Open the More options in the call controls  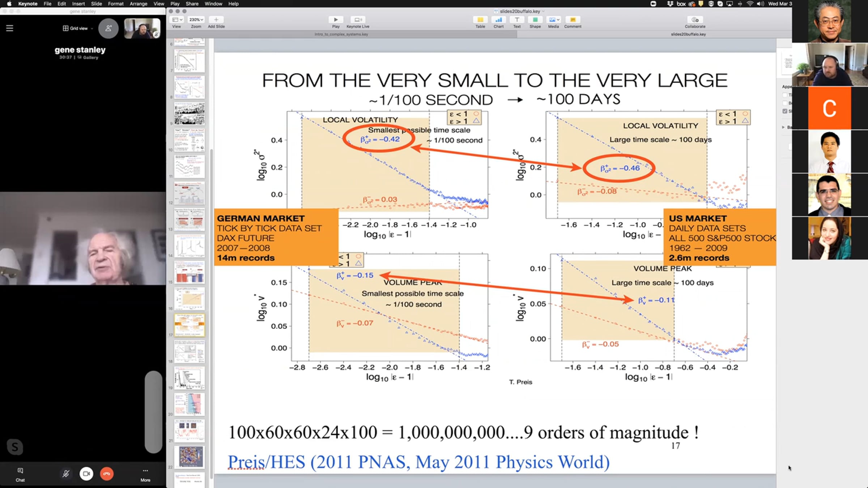click(x=145, y=474)
